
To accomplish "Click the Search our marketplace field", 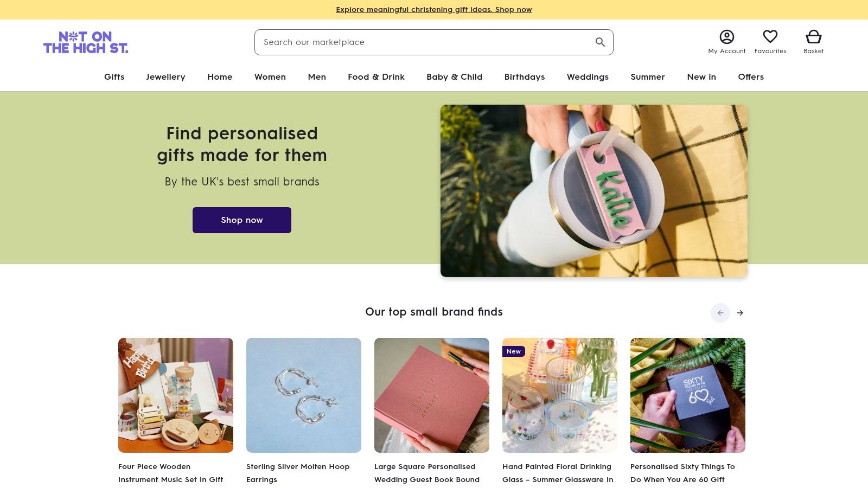I will pos(423,42).
